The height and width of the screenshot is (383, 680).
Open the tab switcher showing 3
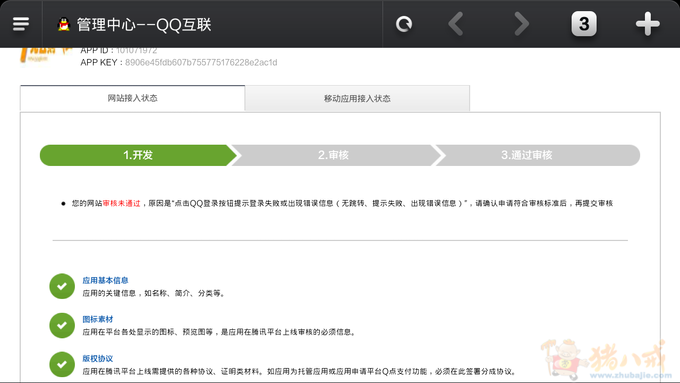pos(584,24)
